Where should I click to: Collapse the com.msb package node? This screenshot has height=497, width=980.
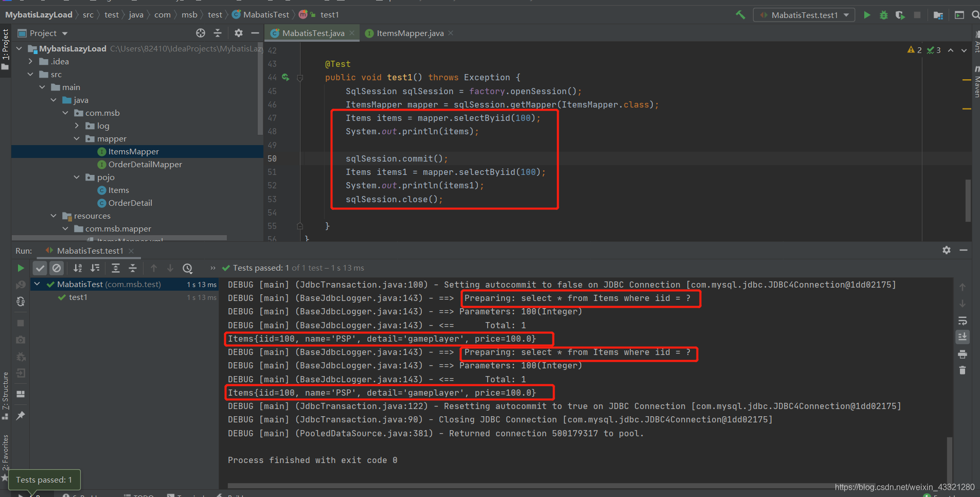65,113
